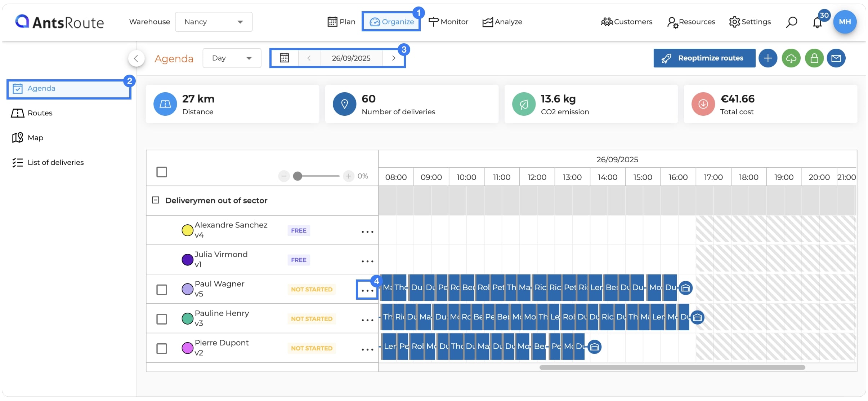The height and width of the screenshot is (401, 868).
Task: Click the Reoptimize routes button
Action: 704,58
